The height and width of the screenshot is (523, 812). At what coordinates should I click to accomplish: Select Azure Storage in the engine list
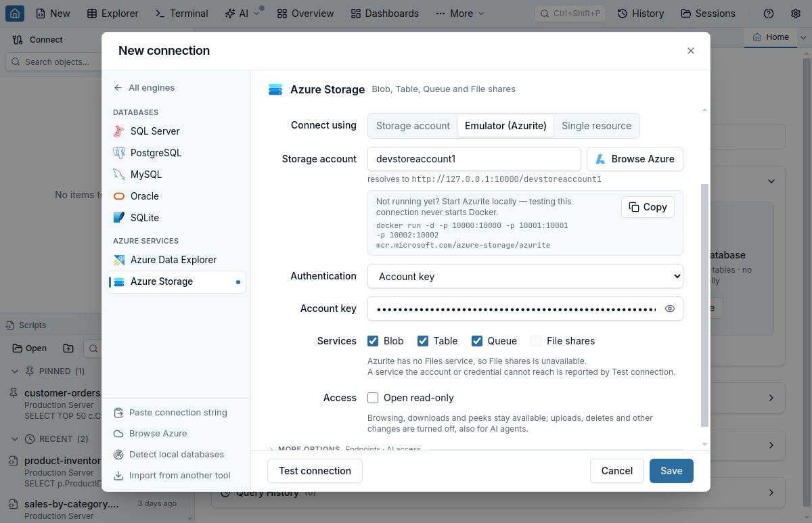tap(176, 281)
